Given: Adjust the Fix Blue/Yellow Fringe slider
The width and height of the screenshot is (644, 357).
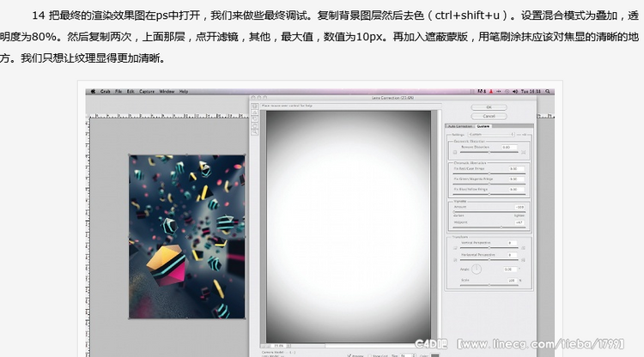Looking at the screenshot, I should coord(489,194).
